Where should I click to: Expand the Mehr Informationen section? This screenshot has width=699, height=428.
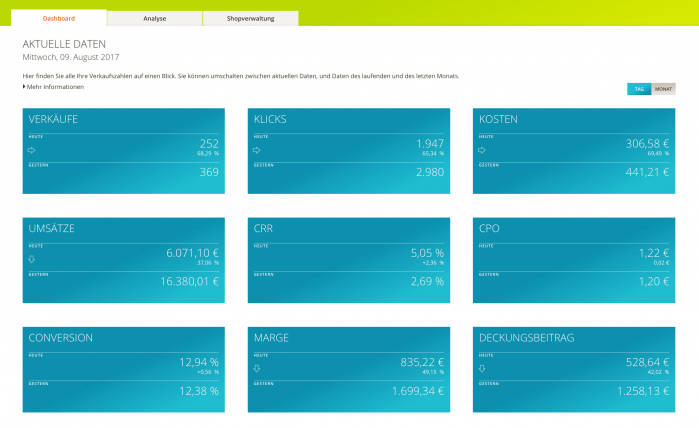(x=53, y=87)
